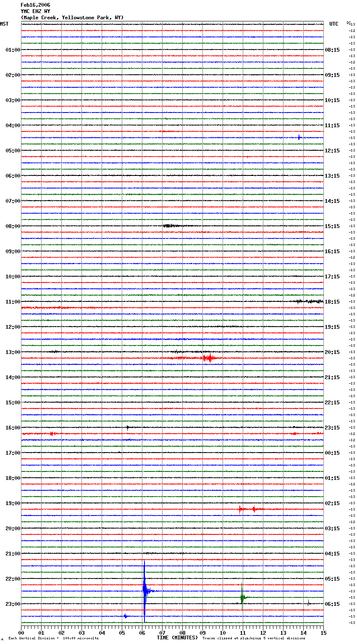The image size is (357, 644).
Task: Click the green event spike near minute 11
Action: coord(242,597)
